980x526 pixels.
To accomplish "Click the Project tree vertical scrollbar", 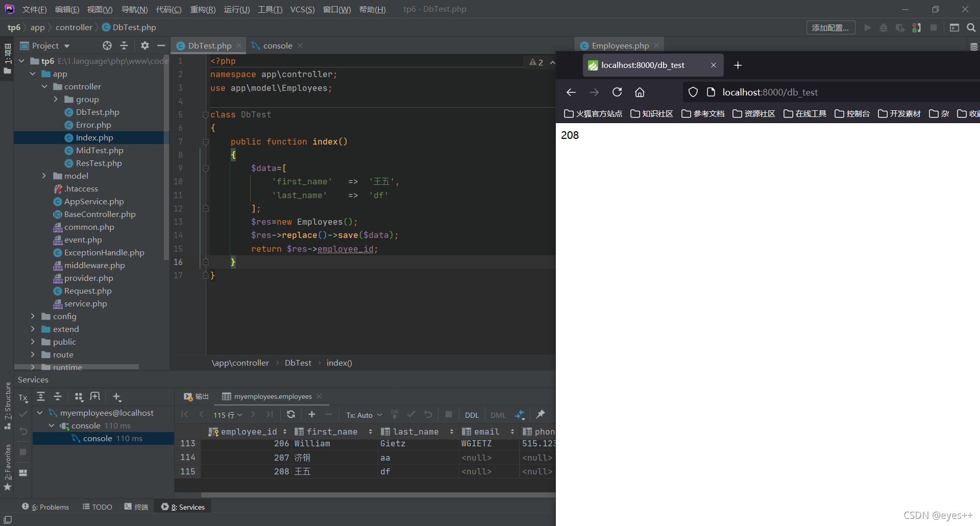I will point(166,158).
